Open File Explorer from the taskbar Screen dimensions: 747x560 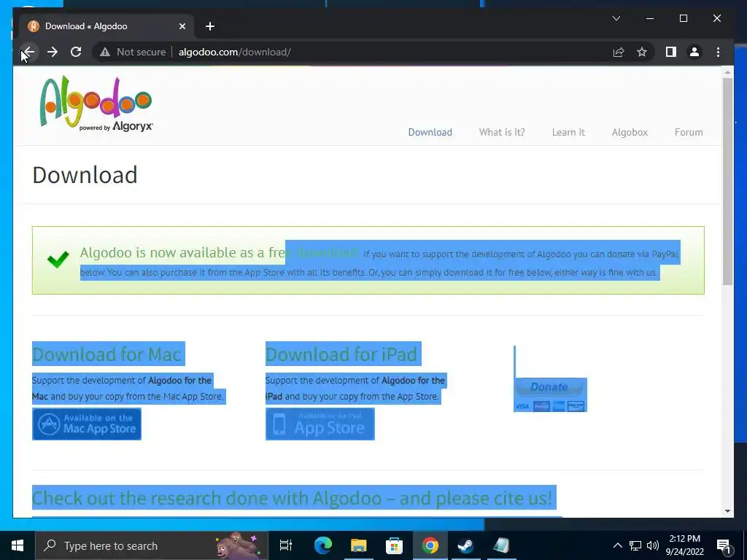358,545
